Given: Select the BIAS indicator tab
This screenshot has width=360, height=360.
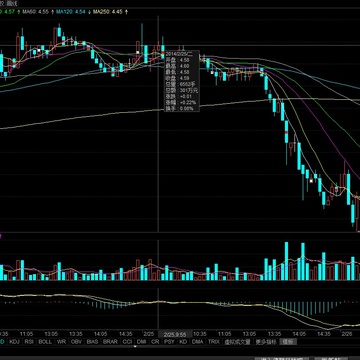Looking at the screenshot, I should coord(92,342).
